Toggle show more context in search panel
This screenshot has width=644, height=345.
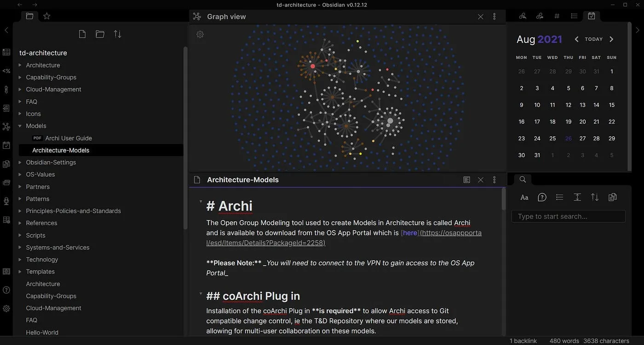pyautogui.click(x=577, y=197)
